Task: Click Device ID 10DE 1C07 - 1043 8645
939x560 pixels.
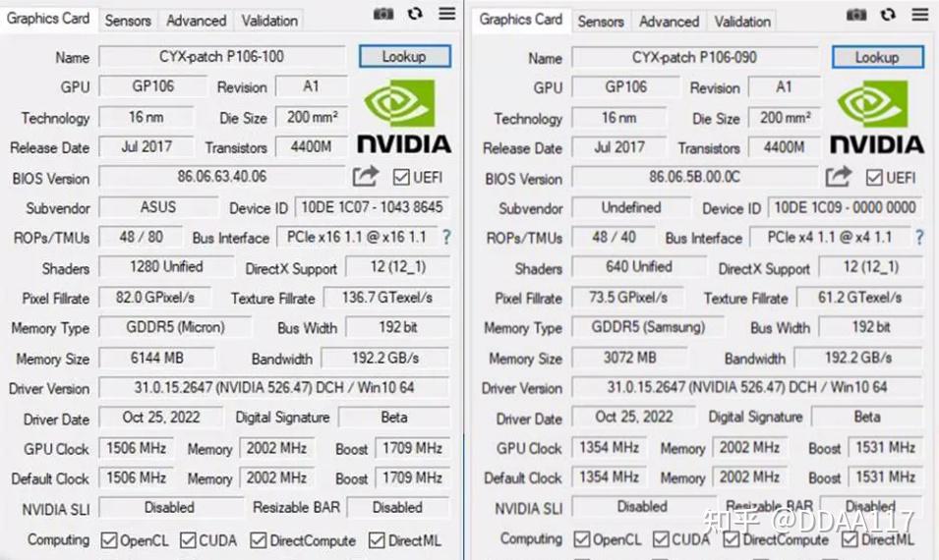Action: 372,207
